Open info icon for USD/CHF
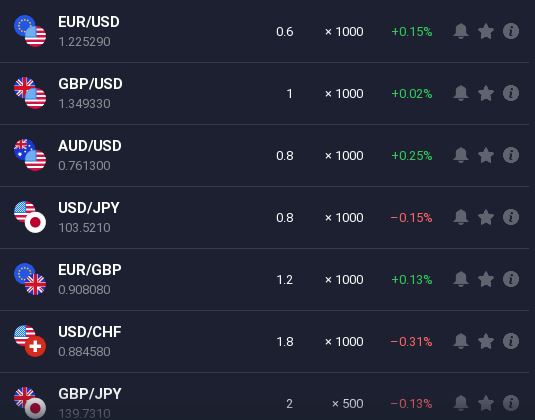The image size is (535, 420). (x=511, y=341)
